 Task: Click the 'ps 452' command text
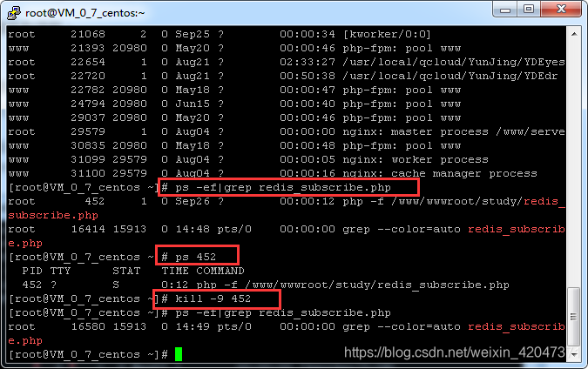196,257
